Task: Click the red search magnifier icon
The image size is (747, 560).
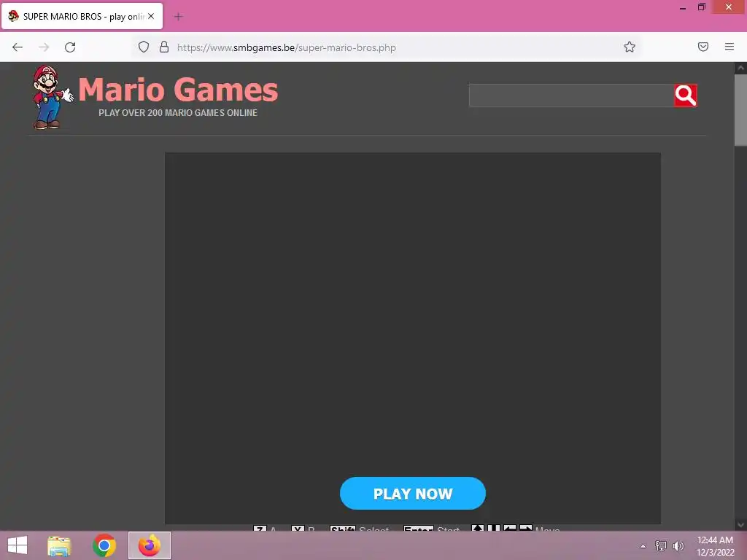Action: click(686, 96)
